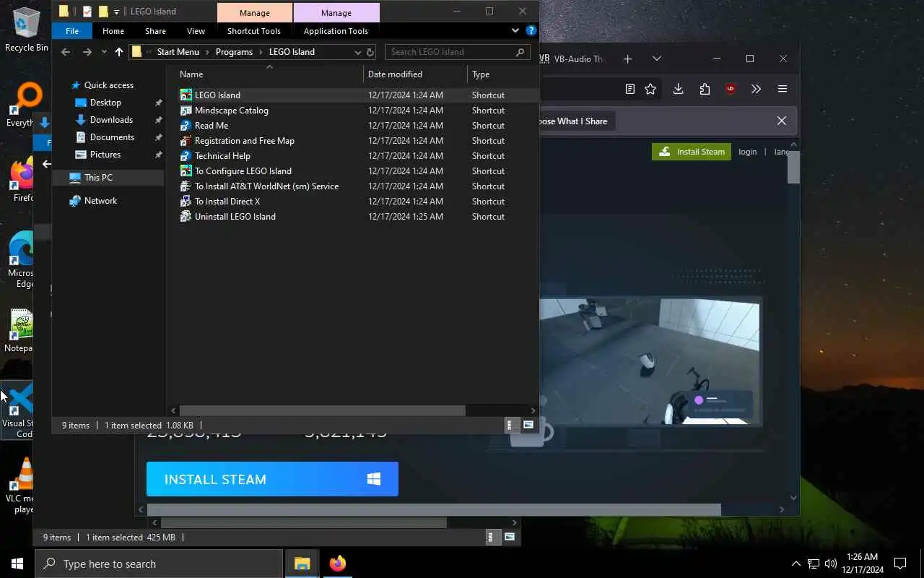924x578 pixels.
Task: Select Network in navigation pane
Action: pyautogui.click(x=100, y=200)
